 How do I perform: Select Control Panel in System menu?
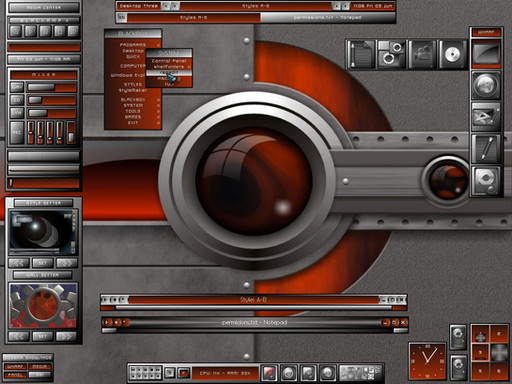(x=169, y=61)
